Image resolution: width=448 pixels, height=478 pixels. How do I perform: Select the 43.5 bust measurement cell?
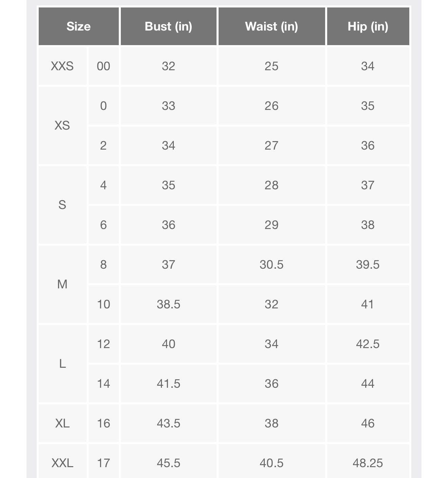pos(168,423)
